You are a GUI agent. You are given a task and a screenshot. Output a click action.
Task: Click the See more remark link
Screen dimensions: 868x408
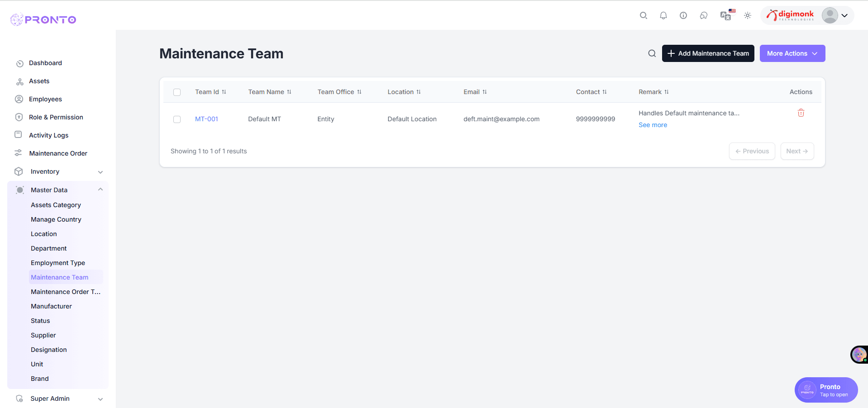[653, 125]
